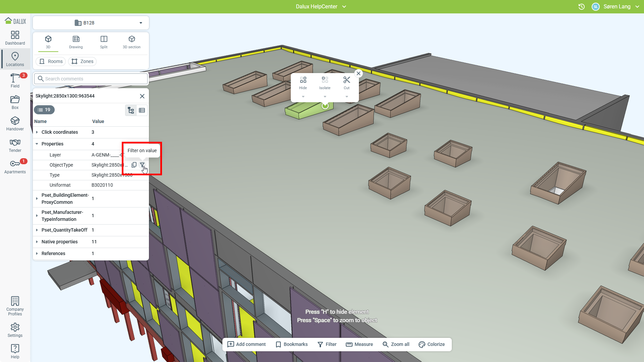Click the Filter on value funnel icon
The width and height of the screenshot is (644, 362).
142,165
